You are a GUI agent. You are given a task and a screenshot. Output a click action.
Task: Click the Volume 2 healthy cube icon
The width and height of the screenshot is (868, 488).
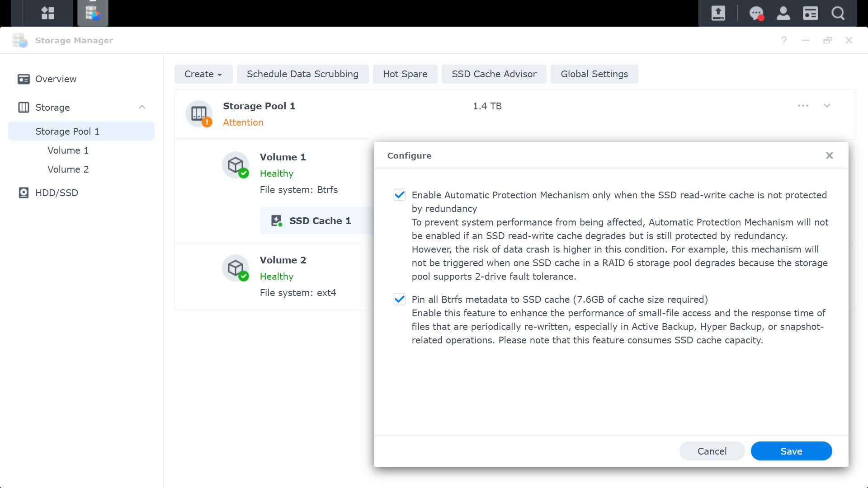(x=236, y=268)
